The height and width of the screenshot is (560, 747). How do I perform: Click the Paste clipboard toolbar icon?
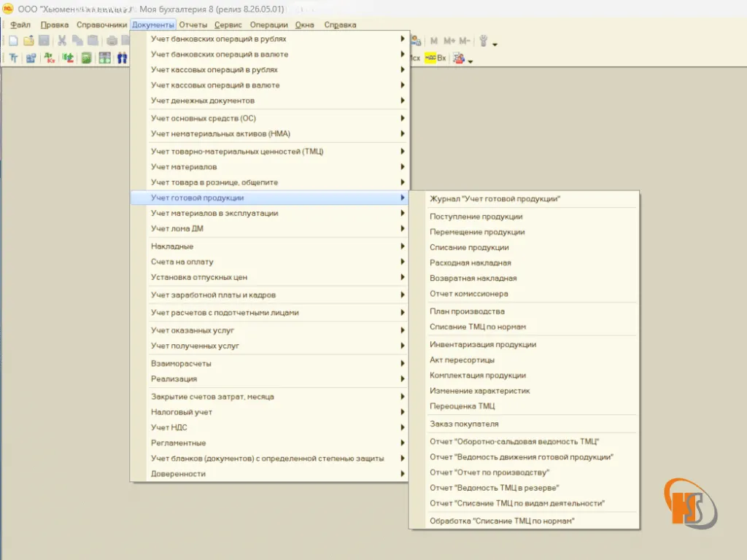(93, 41)
